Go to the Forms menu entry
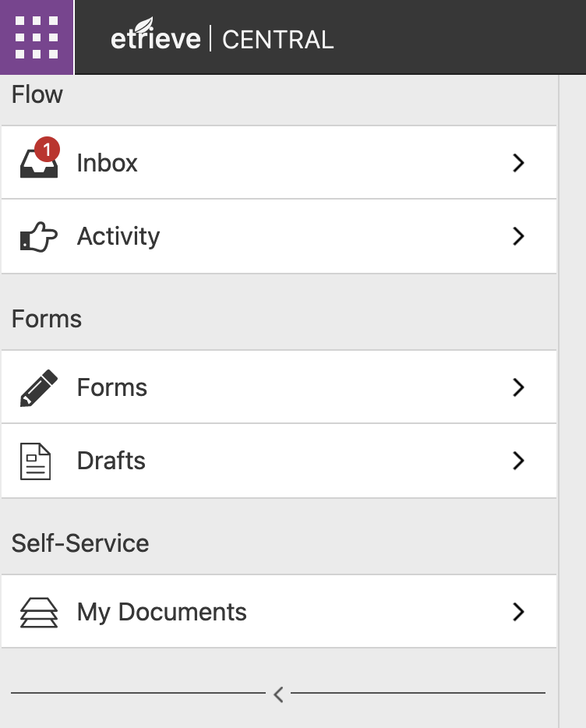The image size is (586, 728). [112, 387]
